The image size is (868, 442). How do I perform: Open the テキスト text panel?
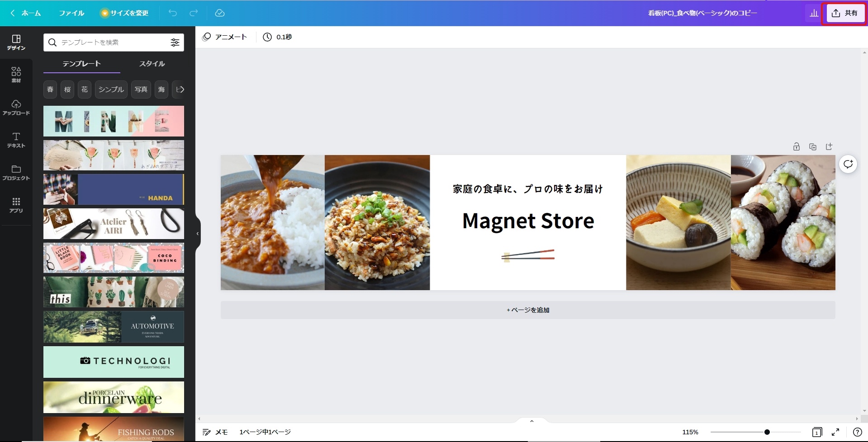(x=16, y=140)
